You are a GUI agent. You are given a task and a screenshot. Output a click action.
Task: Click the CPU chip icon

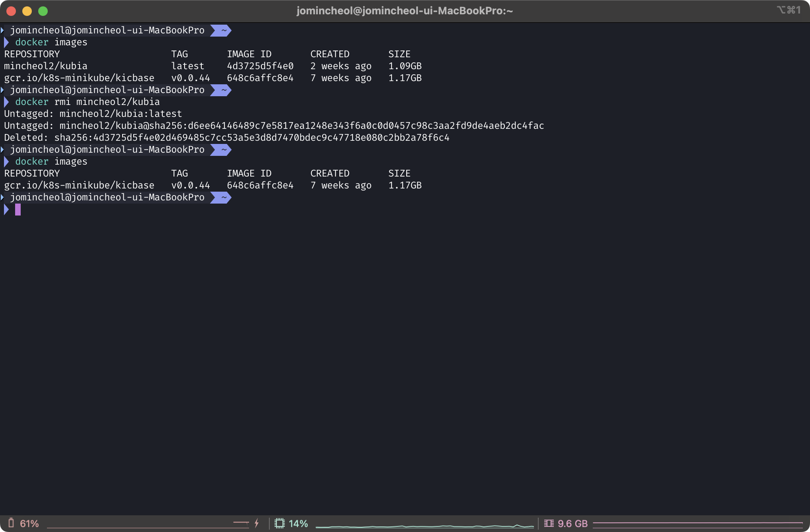280,523
